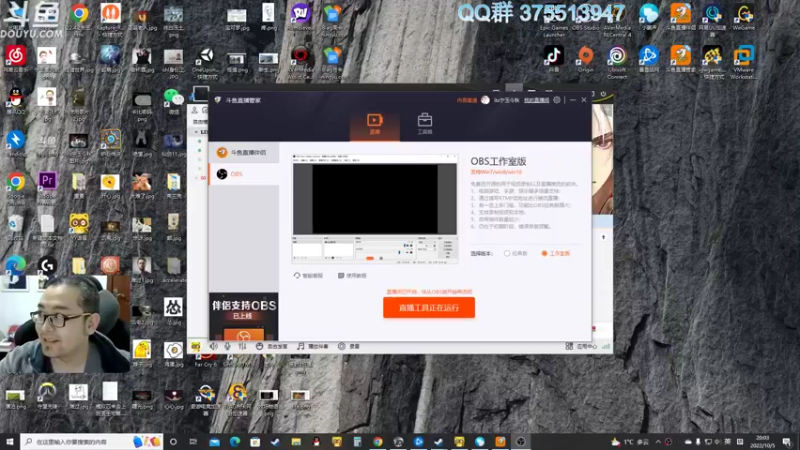
Task: Open Origin desktop shortcut
Action: click(585, 59)
